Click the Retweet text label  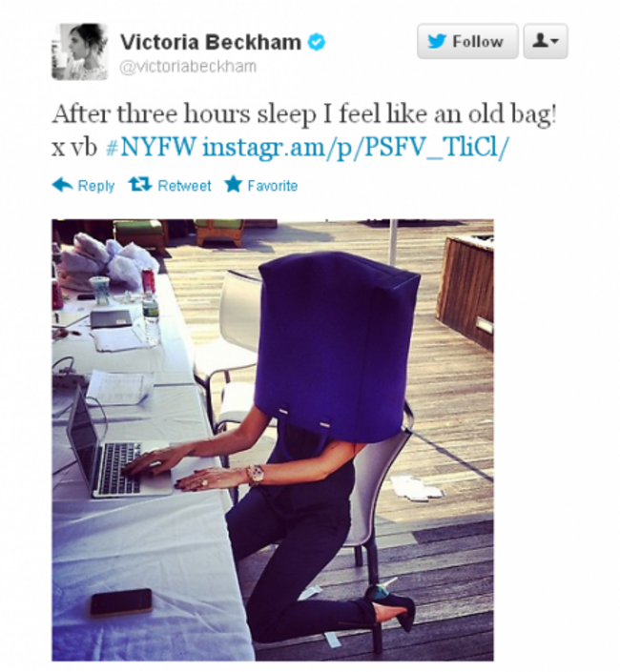click(x=184, y=186)
